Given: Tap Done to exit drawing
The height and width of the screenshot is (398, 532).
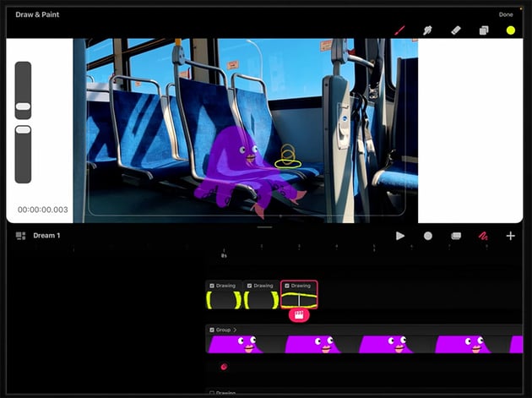Looking at the screenshot, I should pyautogui.click(x=506, y=14).
